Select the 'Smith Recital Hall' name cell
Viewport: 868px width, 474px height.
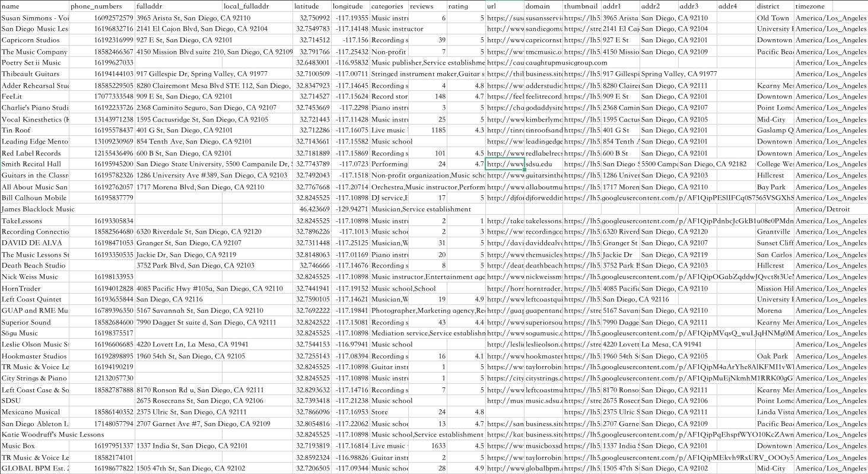click(34, 164)
